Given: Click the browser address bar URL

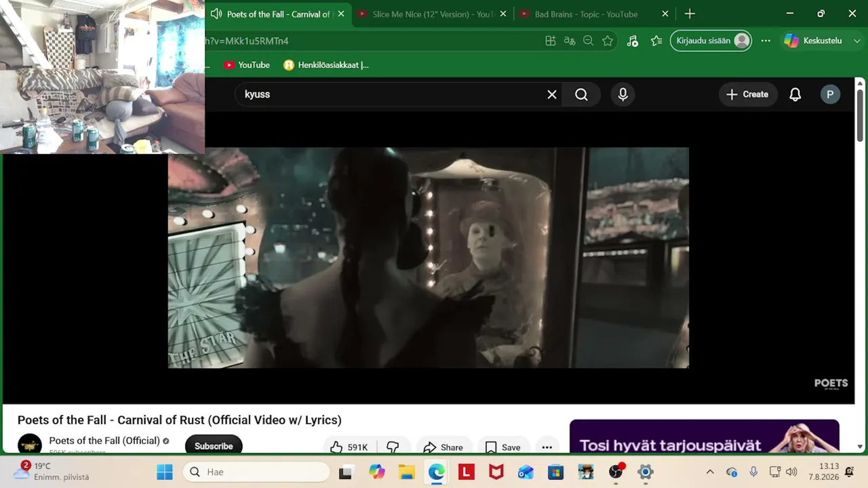Looking at the screenshot, I should point(247,41).
